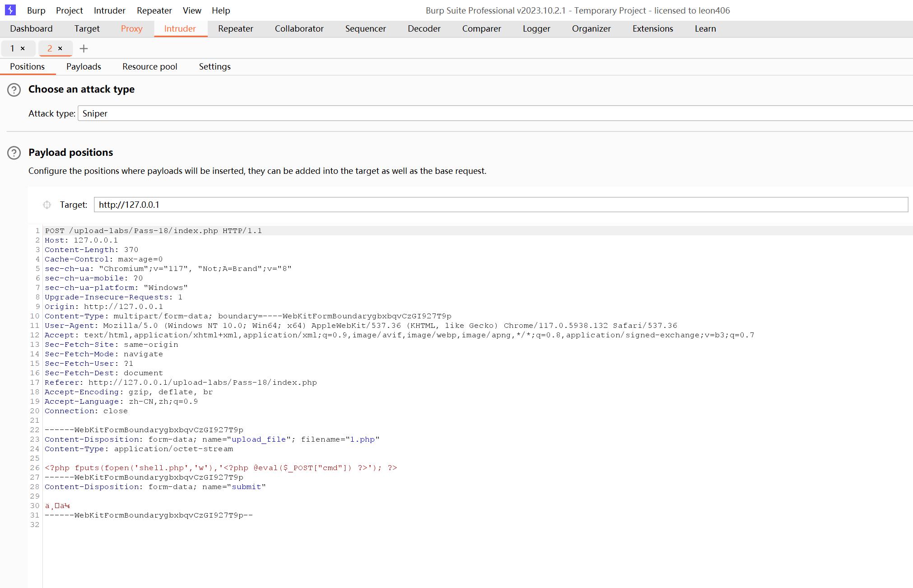Click the Target URL input field
This screenshot has width=913, height=588.
(501, 205)
